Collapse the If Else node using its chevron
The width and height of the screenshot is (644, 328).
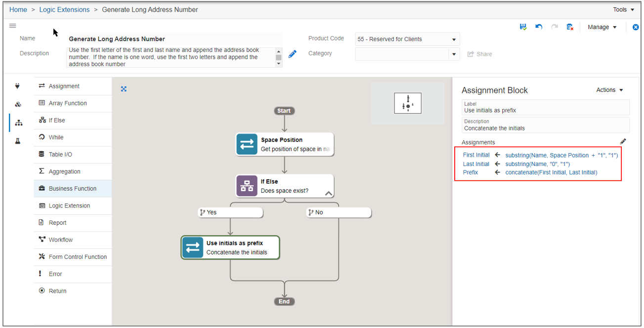328,194
